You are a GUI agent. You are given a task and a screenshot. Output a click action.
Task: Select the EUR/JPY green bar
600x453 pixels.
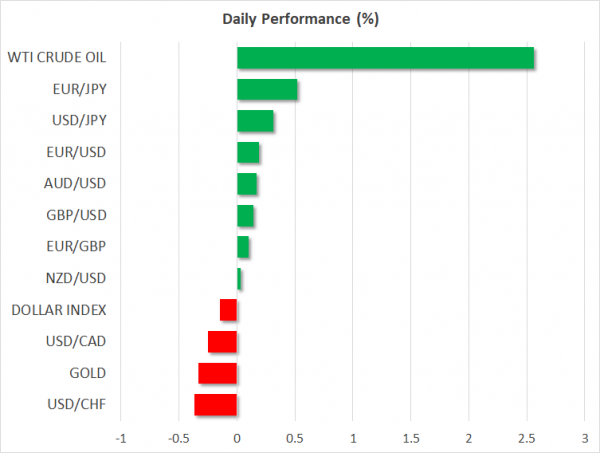267,90
